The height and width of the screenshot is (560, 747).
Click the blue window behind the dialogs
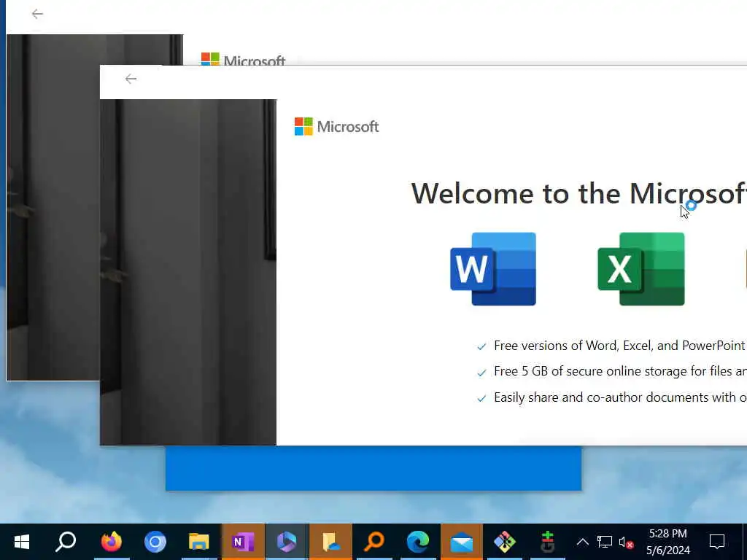click(373, 467)
